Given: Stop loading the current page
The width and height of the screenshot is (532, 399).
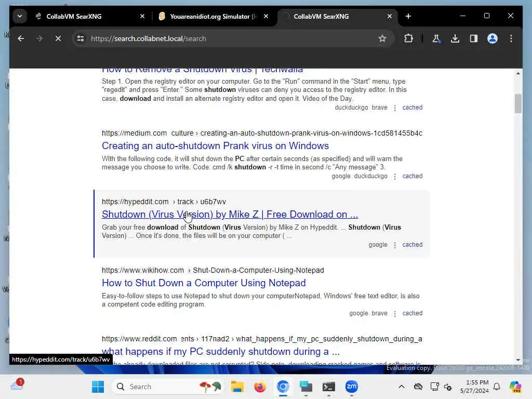Looking at the screenshot, I should pos(58,38).
